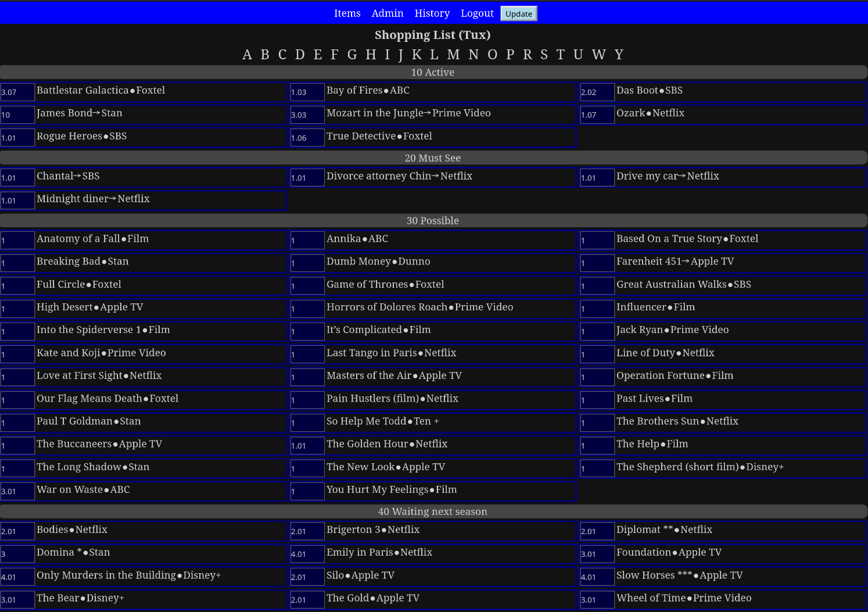Select Divorce attorney Chin Netflix item
The width and height of the screenshot is (868, 612).
(x=399, y=176)
